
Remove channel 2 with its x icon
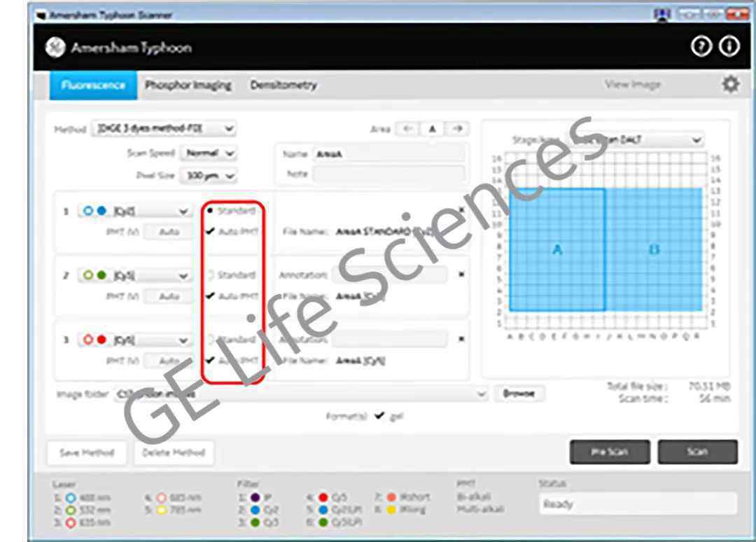point(461,275)
